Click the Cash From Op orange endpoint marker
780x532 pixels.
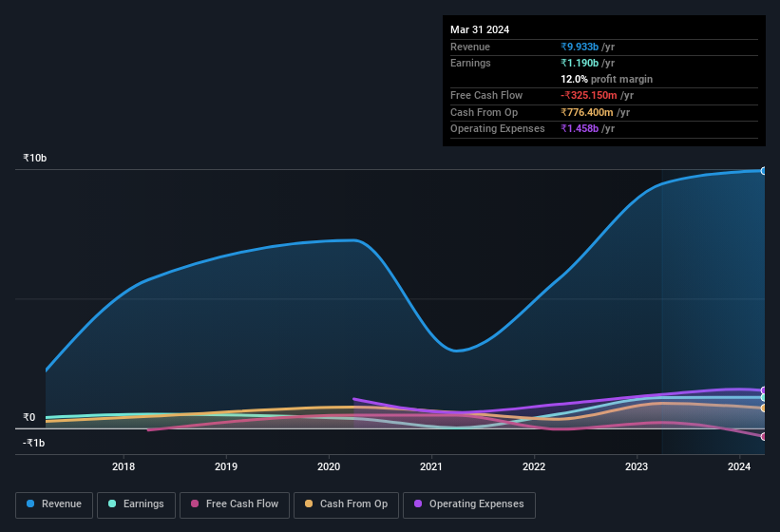[764, 408]
